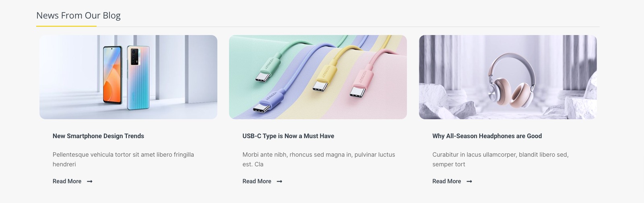
Task: Open the 'USB-C Type is Now a Must Have' title
Action: point(288,136)
